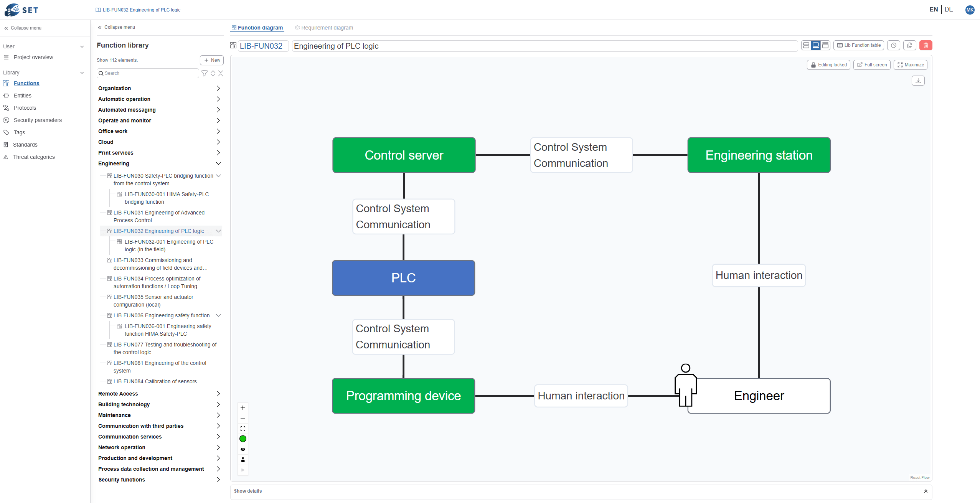Open the Lib Function table

pyautogui.click(x=859, y=45)
